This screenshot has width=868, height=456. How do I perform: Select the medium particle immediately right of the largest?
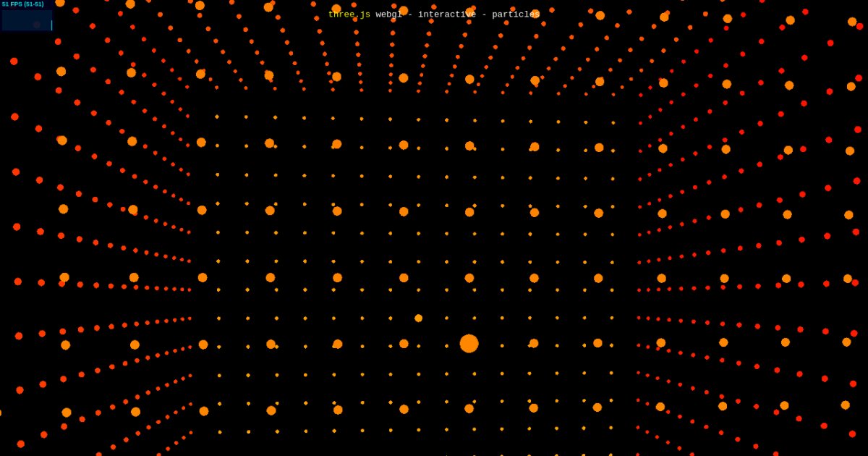[x=534, y=343]
